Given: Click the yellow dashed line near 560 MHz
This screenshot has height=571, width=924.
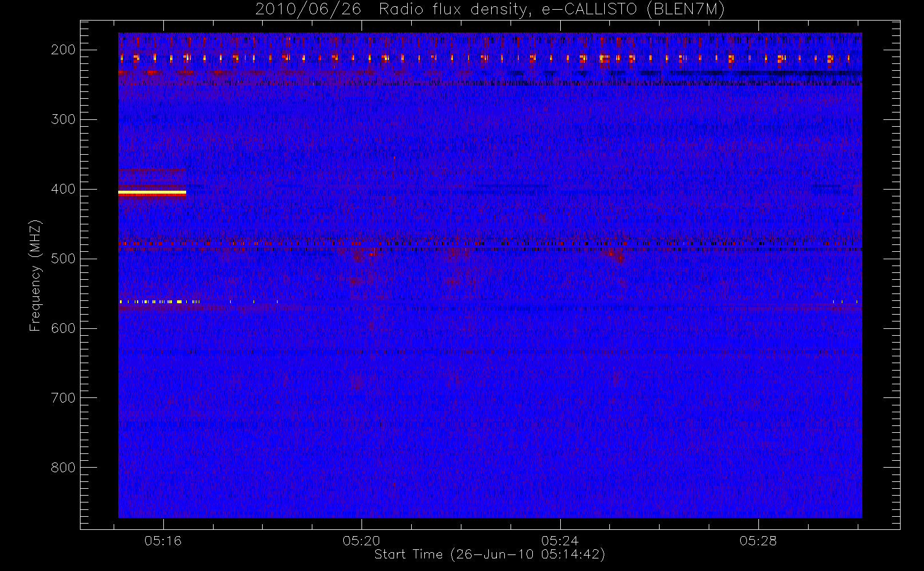Looking at the screenshot, I should pyautogui.click(x=159, y=301).
